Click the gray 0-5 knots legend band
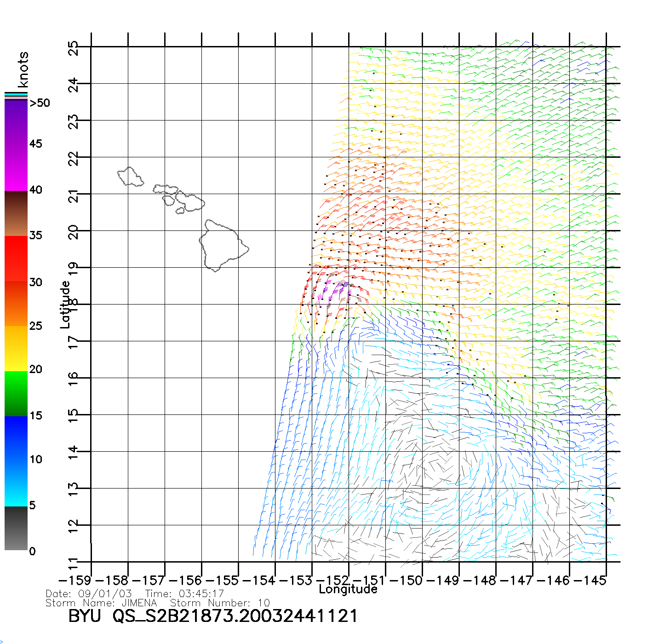 tap(16, 528)
